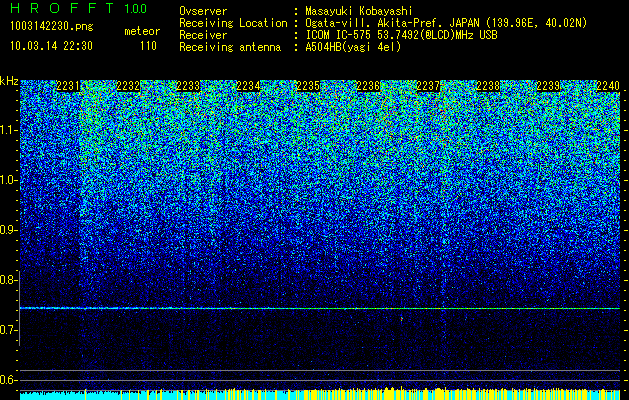Click the 2235 time marker
Image resolution: width=629 pixels, height=400 pixels.
coord(308,86)
